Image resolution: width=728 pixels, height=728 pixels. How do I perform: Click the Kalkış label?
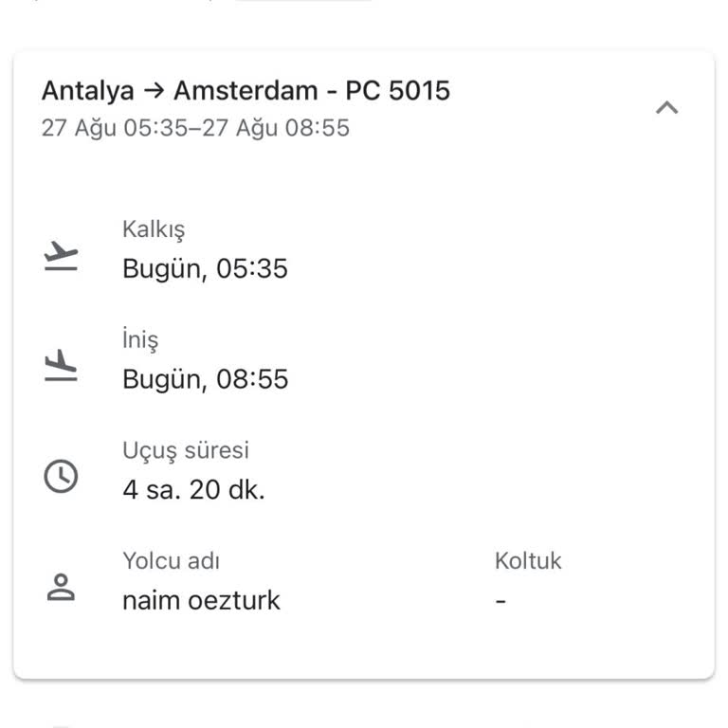click(154, 229)
